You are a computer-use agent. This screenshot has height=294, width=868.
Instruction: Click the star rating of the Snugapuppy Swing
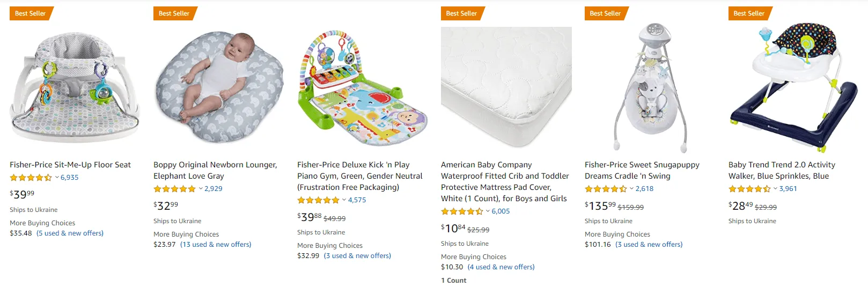pyautogui.click(x=606, y=189)
